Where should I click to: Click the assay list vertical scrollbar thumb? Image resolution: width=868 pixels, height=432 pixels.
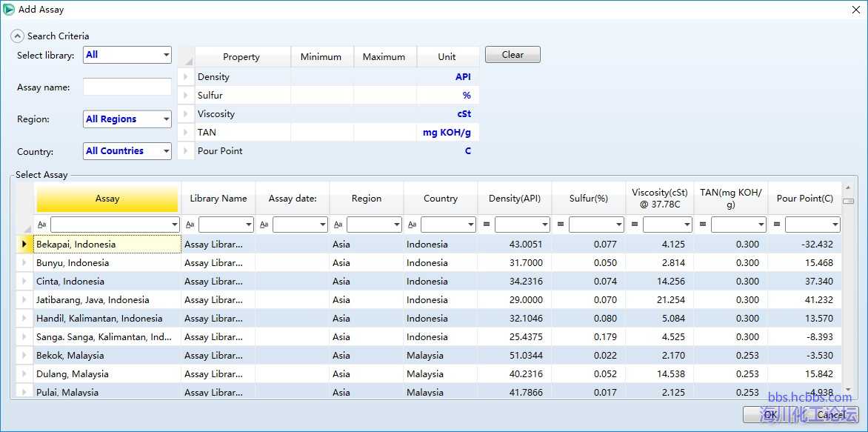pos(848,201)
